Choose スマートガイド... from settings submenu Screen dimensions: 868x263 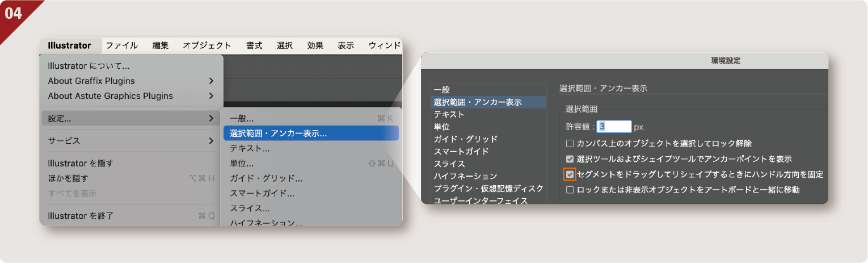point(262,193)
